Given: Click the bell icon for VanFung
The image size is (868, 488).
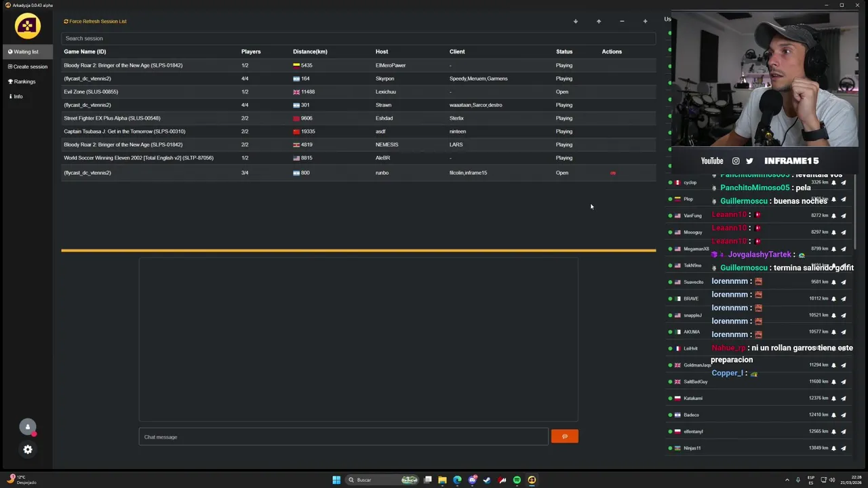Looking at the screenshot, I should (x=833, y=216).
